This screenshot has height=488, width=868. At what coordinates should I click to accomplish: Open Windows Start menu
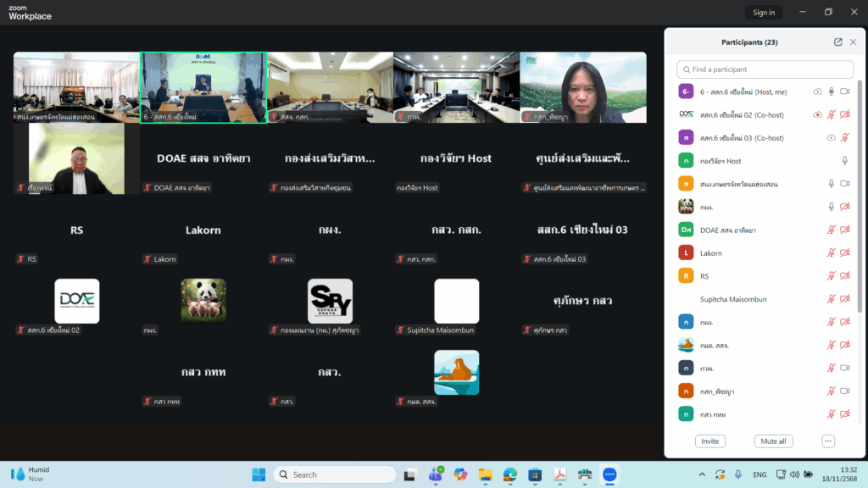(259, 474)
